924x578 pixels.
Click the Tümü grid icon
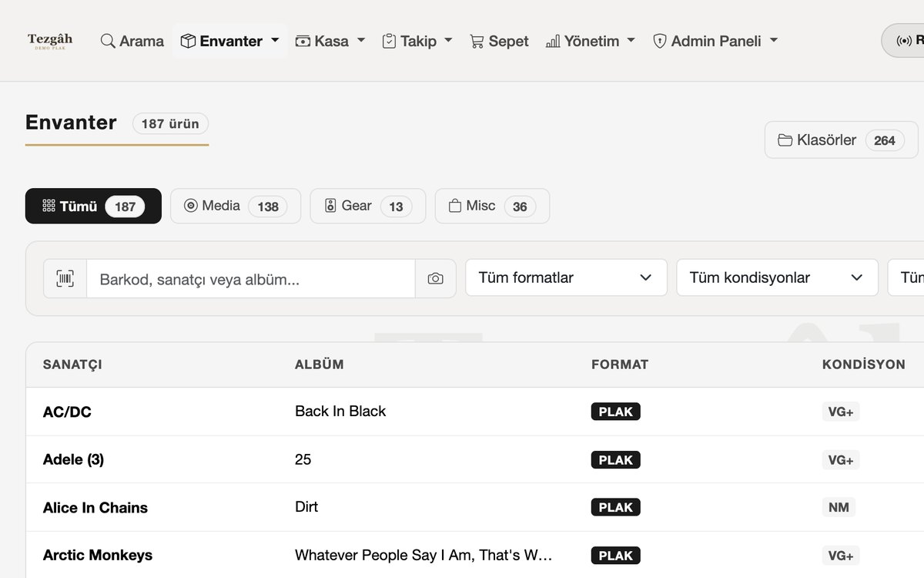(49, 206)
